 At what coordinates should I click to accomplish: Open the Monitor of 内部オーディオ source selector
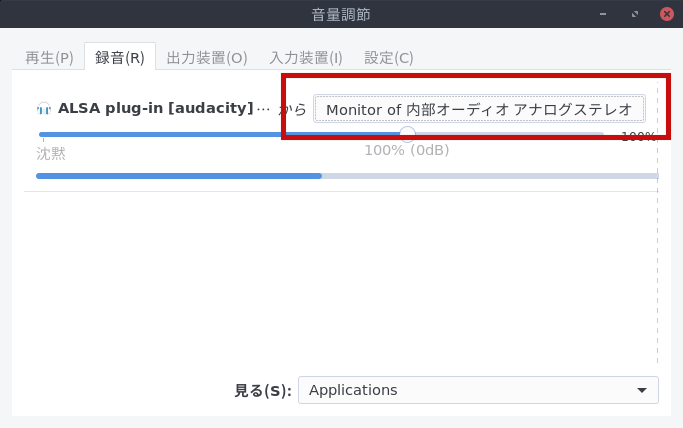479,108
